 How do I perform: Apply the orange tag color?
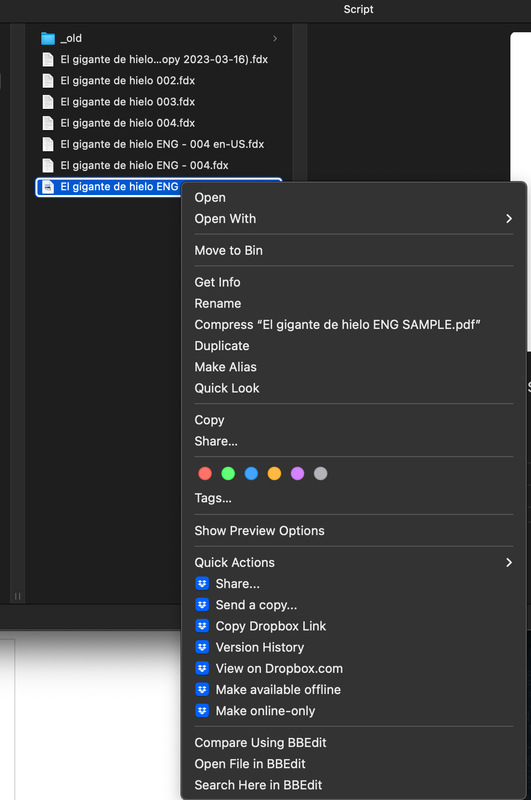(x=274, y=473)
